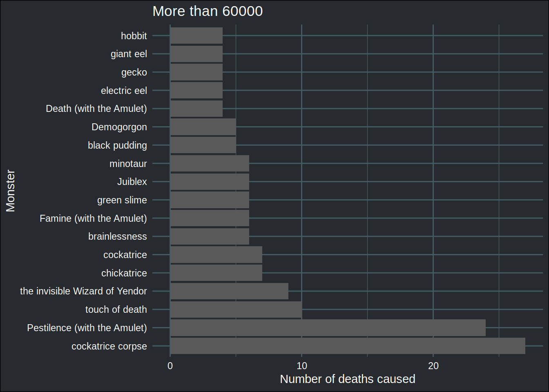Select the x-axis tick label "10"
The image size is (549, 392).
pos(302,366)
